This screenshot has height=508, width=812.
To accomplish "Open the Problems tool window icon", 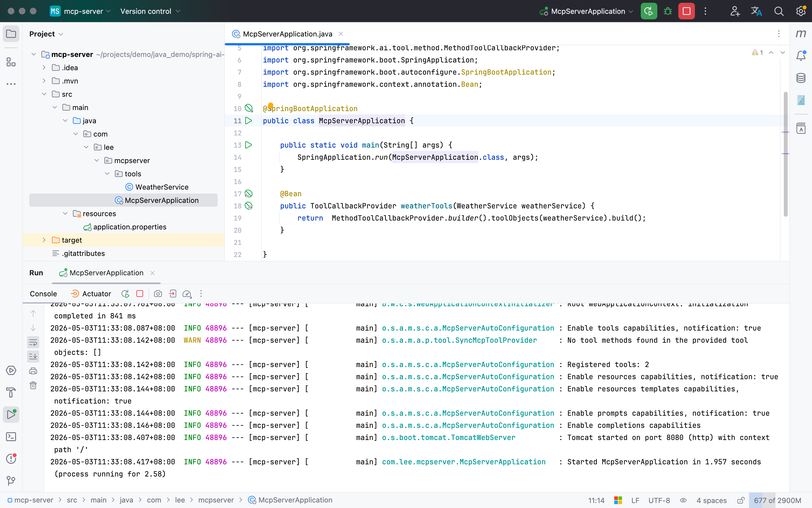I will click(11, 459).
